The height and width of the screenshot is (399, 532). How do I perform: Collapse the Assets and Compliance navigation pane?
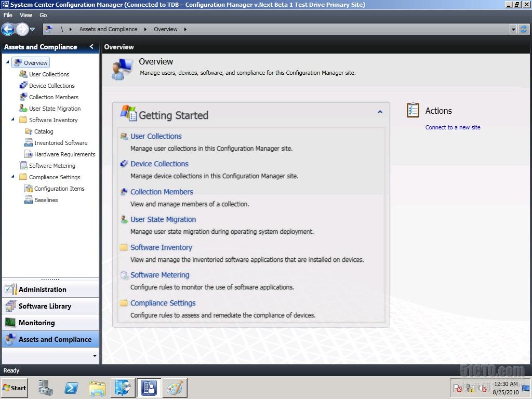pos(91,46)
